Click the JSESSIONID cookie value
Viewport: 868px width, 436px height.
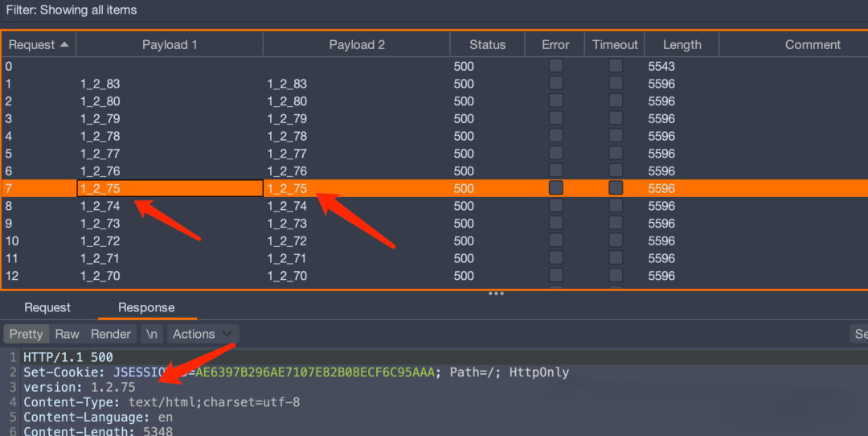(314, 372)
